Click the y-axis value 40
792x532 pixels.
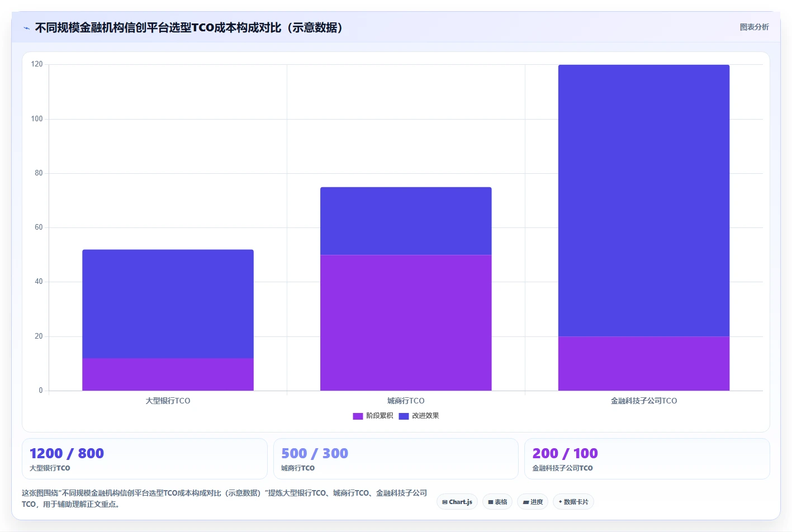tap(39, 282)
